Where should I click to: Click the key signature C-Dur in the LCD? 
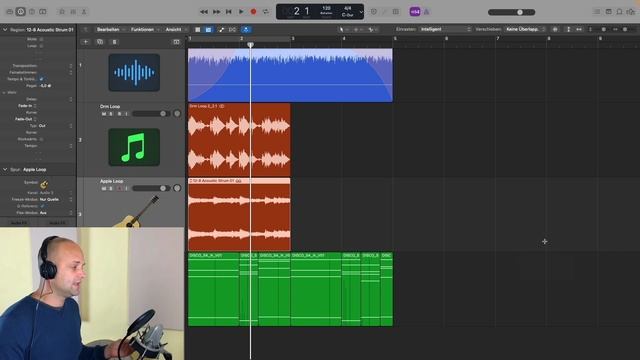pos(347,15)
